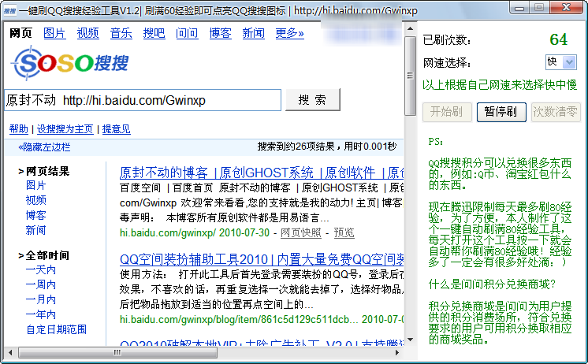This screenshot has height=364, width=588.
Task: Maximize the window
Action: point(539,8)
